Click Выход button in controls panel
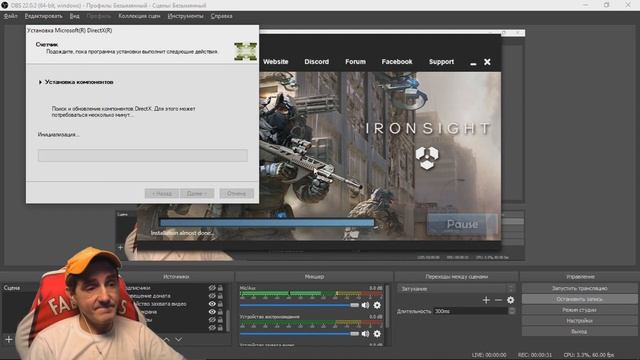This screenshot has height=360, width=640. [579, 331]
